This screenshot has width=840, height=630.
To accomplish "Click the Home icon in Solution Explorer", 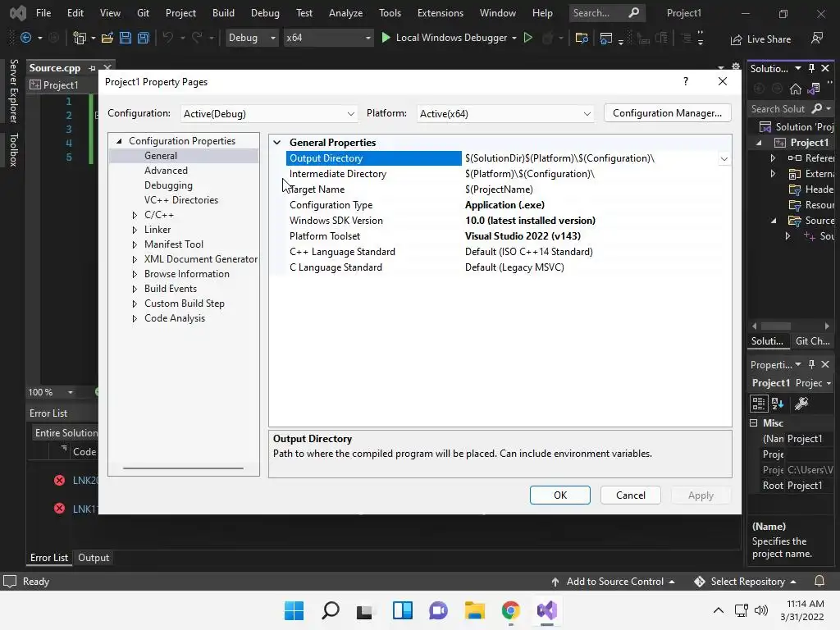I will click(796, 89).
